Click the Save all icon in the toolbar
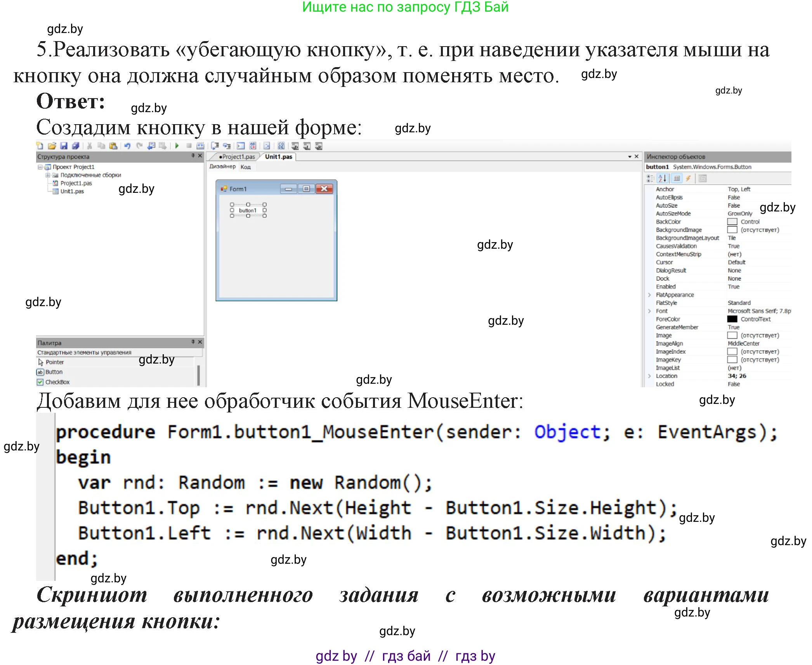This screenshot has width=812, height=665. tap(75, 146)
